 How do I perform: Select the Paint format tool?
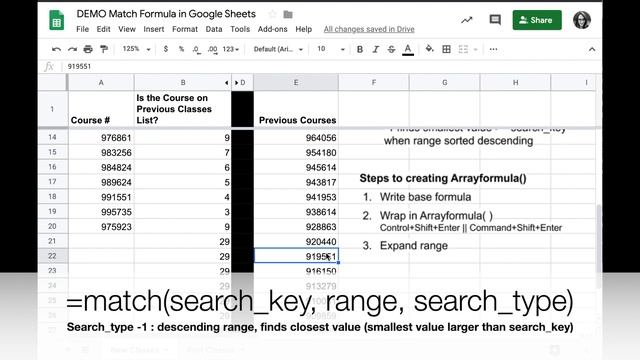104,49
